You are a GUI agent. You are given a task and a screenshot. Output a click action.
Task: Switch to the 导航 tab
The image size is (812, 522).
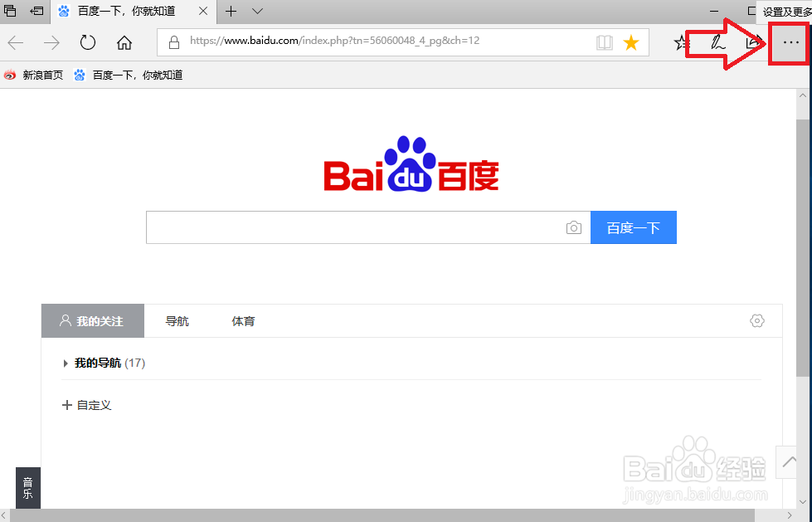(x=177, y=321)
